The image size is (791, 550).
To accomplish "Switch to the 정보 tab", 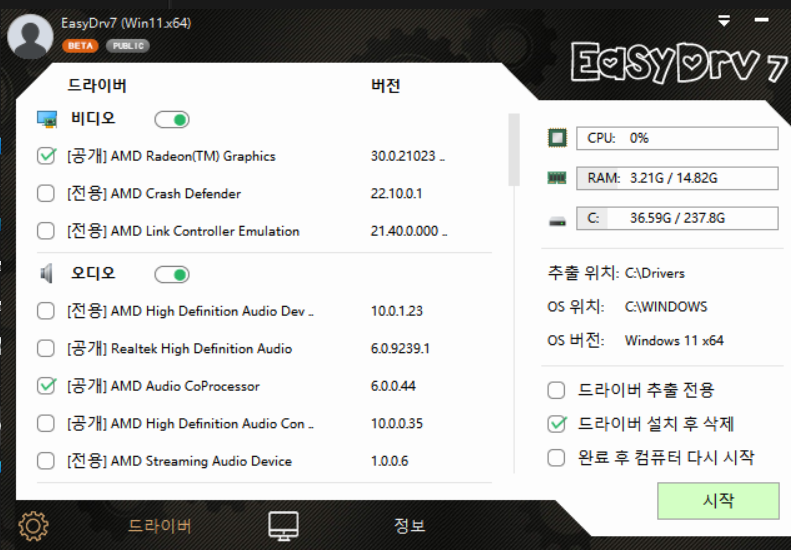I will tap(409, 525).
